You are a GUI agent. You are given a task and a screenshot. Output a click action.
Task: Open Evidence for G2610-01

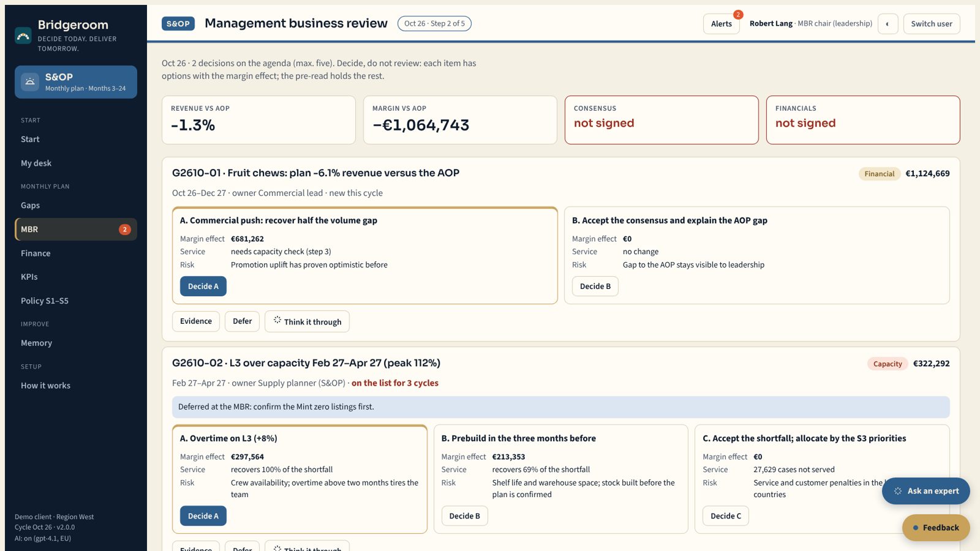(x=196, y=321)
